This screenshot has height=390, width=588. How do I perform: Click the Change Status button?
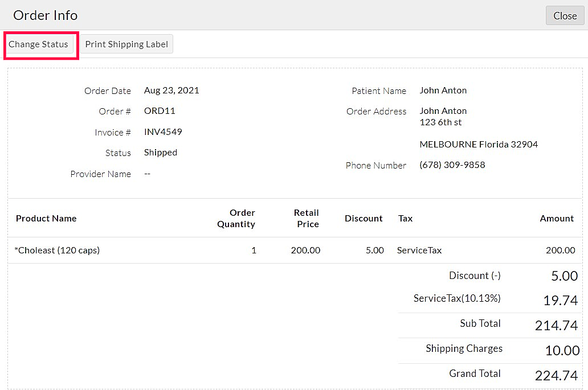(x=39, y=44)
